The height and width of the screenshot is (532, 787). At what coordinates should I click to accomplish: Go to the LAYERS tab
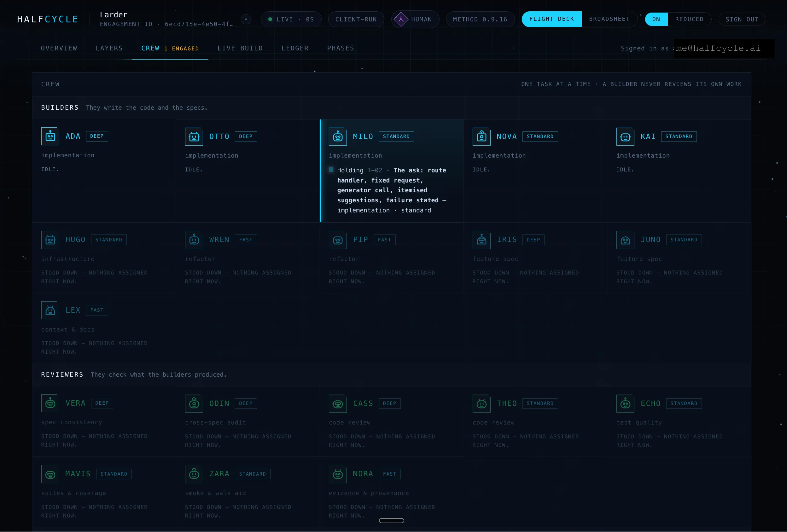point(109,49)
